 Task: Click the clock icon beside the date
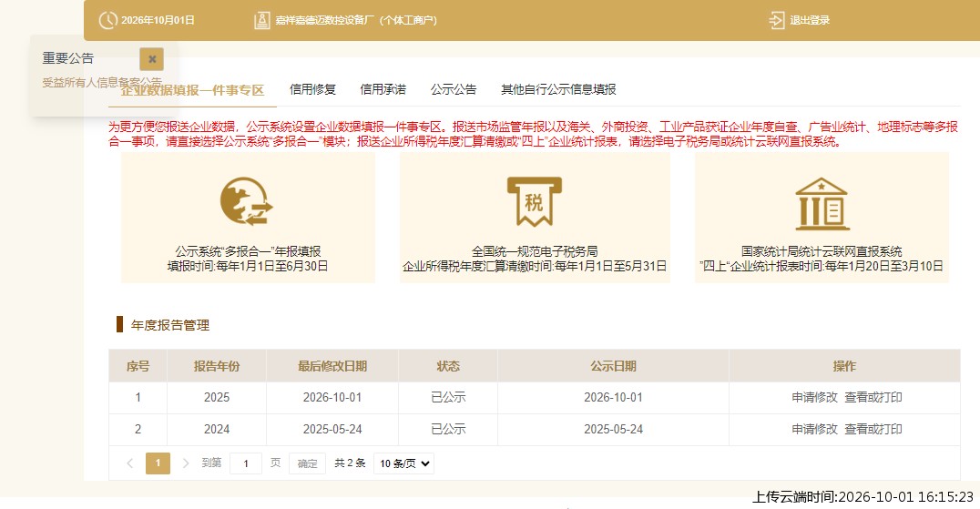107,20
